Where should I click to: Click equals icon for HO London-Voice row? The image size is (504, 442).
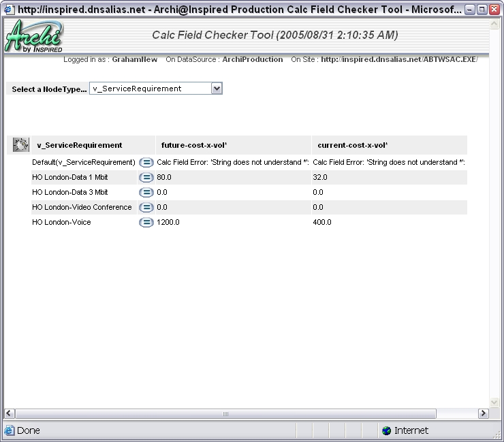[x=146, y=223]
